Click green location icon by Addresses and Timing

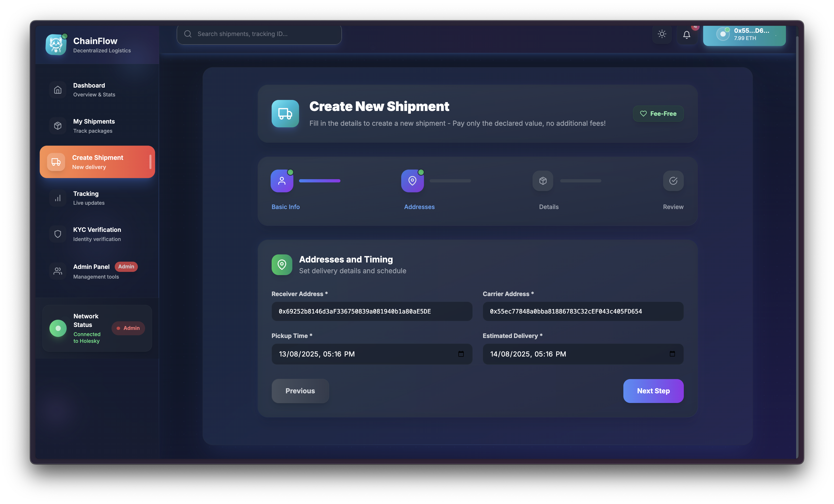pyautogui.click(x=282, y=265)
